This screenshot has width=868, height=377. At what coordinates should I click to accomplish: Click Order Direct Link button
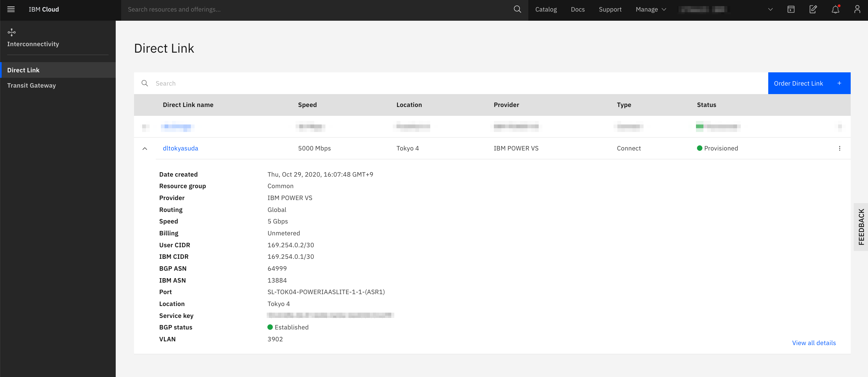(x=809, y=83)
